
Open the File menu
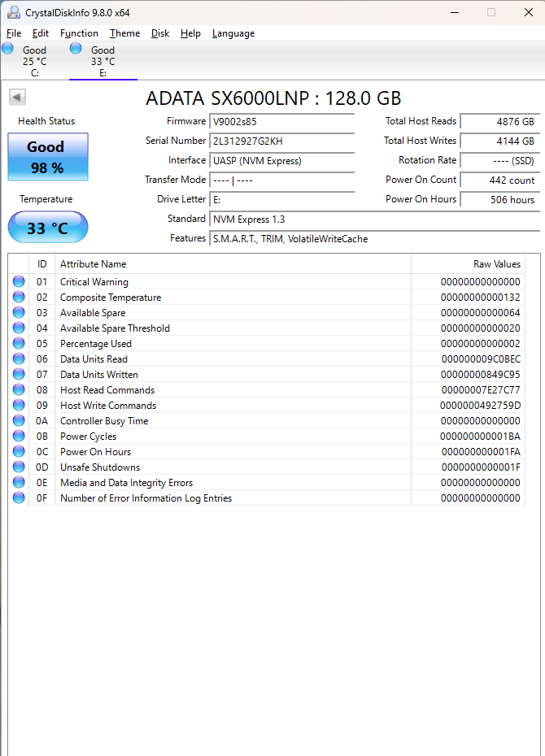(x=14, y=33)
